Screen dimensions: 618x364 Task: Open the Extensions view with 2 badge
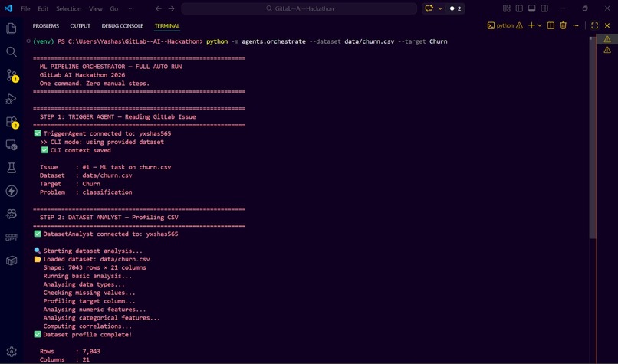[12, 122]
